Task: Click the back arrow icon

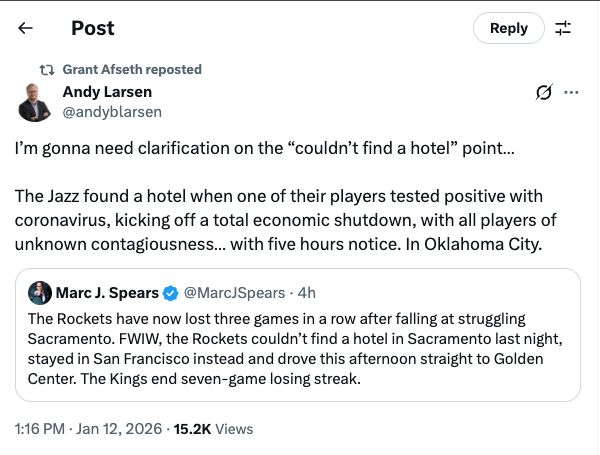Action: 26,28
